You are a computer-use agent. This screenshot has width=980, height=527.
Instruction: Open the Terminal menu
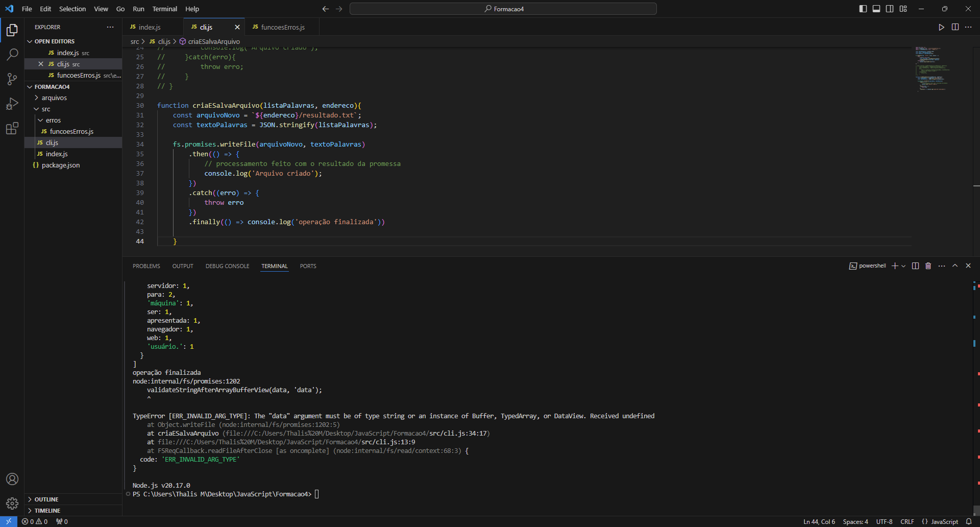165,9
